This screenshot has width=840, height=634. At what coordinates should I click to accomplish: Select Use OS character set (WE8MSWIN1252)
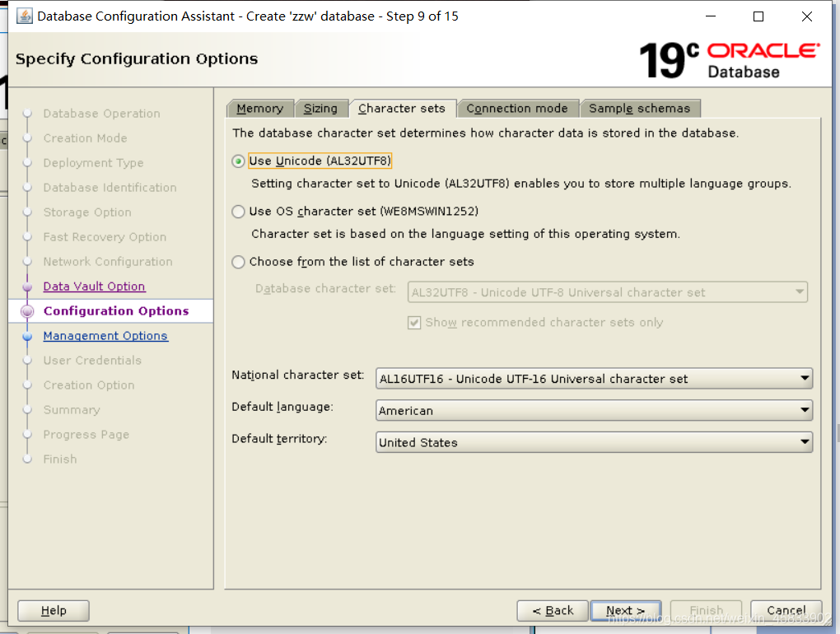[238, 212]
